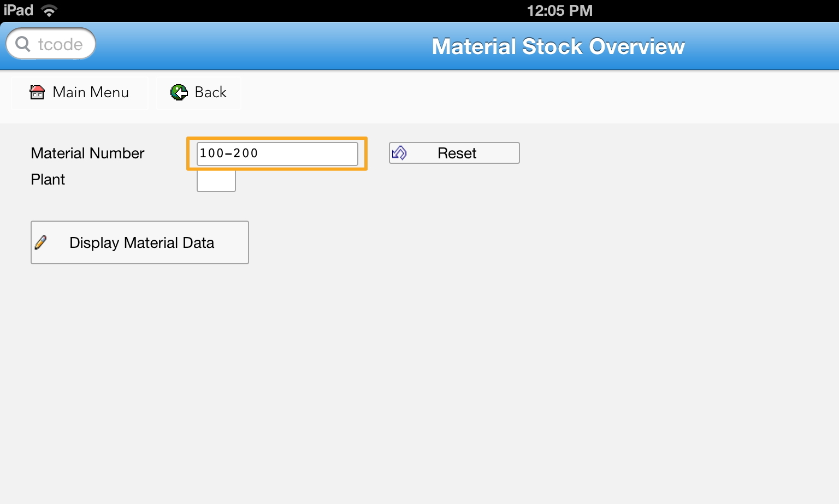Tap the Material Stock Overview title
Screen dimensions: 839x504
click(558, 46)
